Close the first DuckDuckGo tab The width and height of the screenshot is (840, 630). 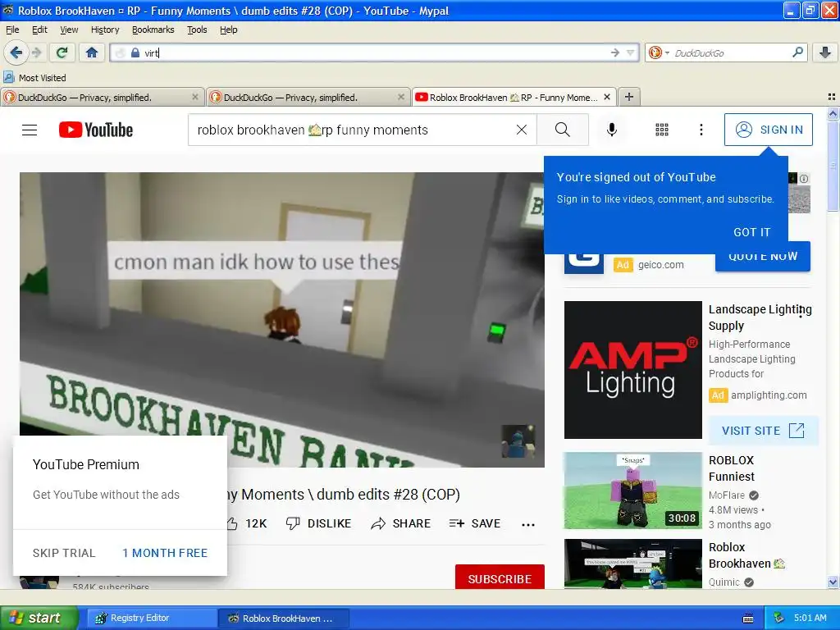[195, 97]
